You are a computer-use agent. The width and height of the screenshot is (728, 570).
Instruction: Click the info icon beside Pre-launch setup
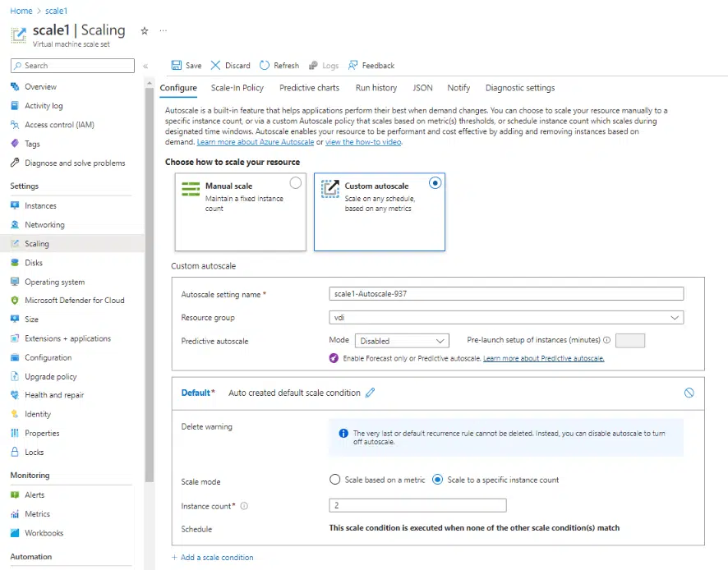[606, 340]
